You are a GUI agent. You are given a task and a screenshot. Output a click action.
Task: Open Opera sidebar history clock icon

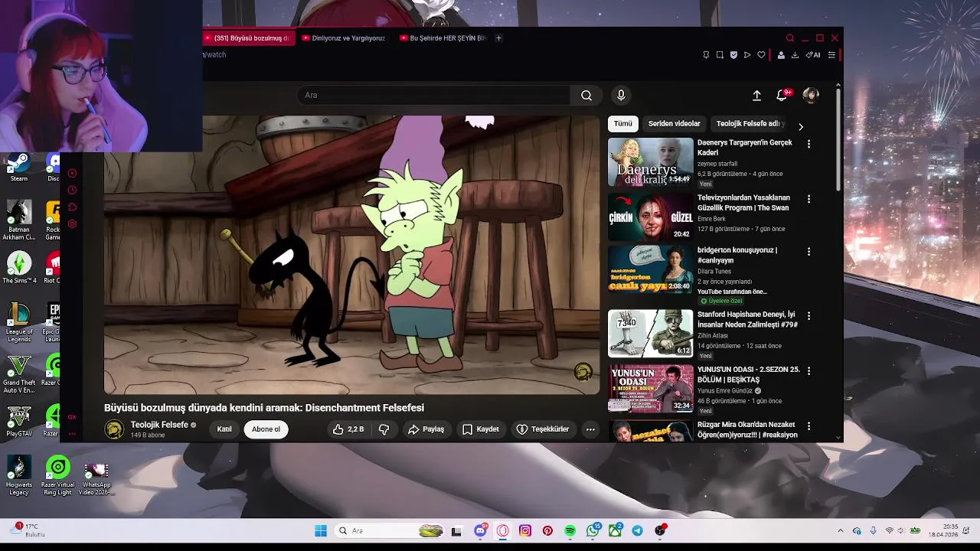(x=73, y=190)
